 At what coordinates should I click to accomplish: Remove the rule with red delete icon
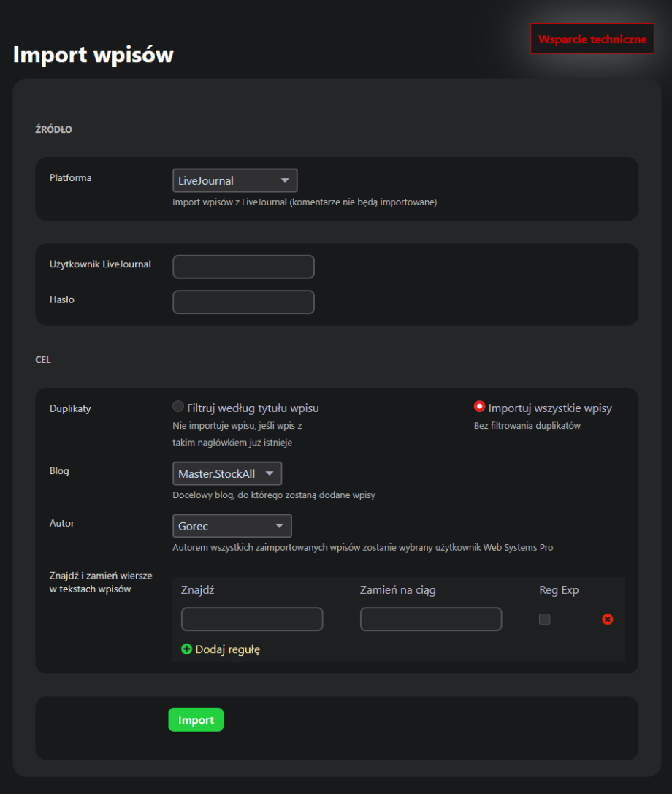607,619
